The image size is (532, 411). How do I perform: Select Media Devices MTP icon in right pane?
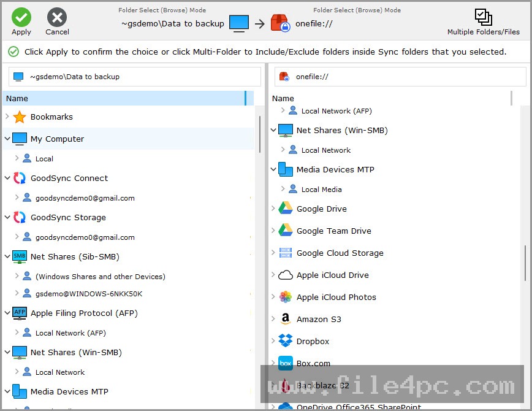click(x=286, y=169)
